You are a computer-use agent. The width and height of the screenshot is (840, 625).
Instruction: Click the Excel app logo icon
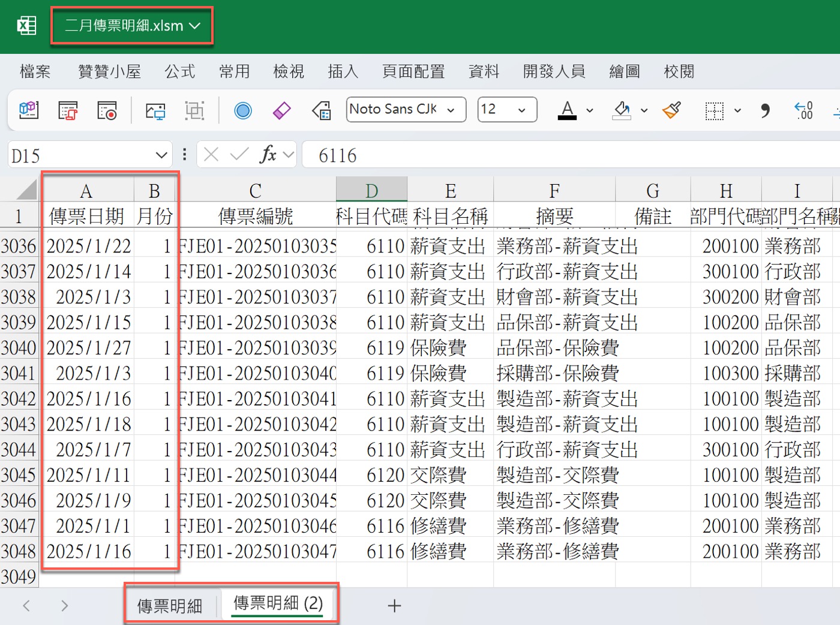(x=26, y=26)
